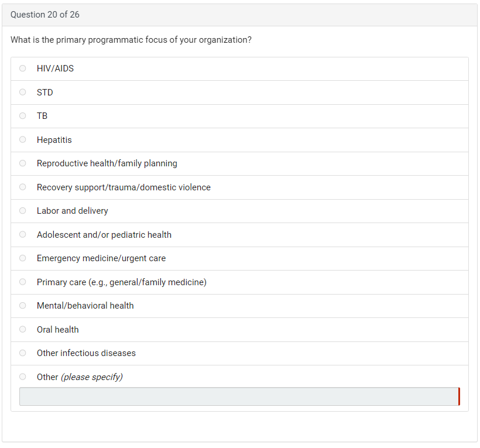Click the Hepatitis option label
Screen dimensions: 480x448
point(54,140)
